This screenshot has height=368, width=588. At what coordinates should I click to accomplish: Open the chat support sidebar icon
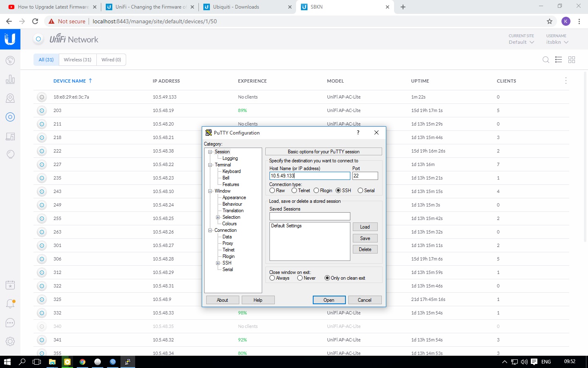(10, 323)
